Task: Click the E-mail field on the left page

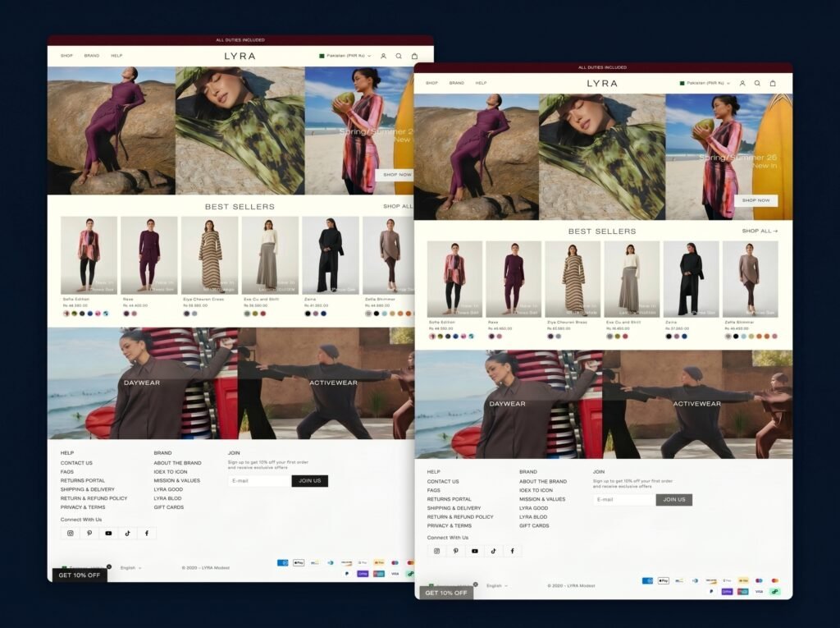Action: click(x=259, y=480)
